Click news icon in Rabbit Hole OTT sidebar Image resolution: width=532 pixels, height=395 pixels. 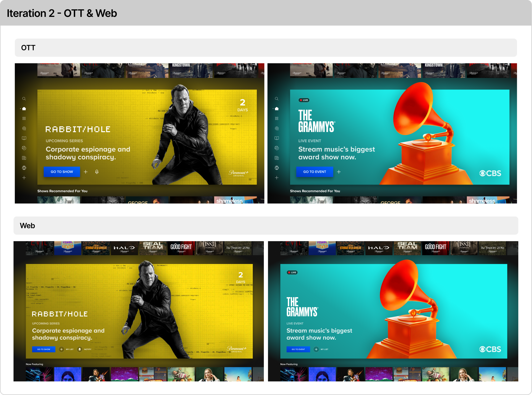click(x=24, y=158)
